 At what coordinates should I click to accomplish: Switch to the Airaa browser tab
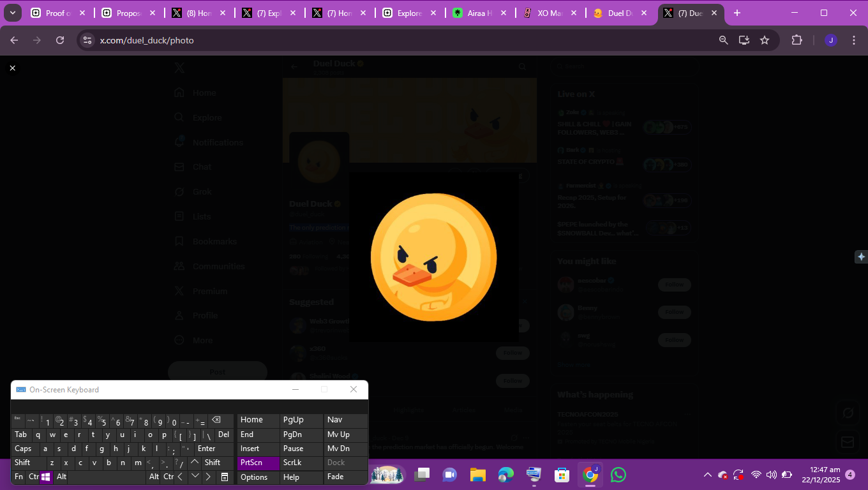[480, 13]
